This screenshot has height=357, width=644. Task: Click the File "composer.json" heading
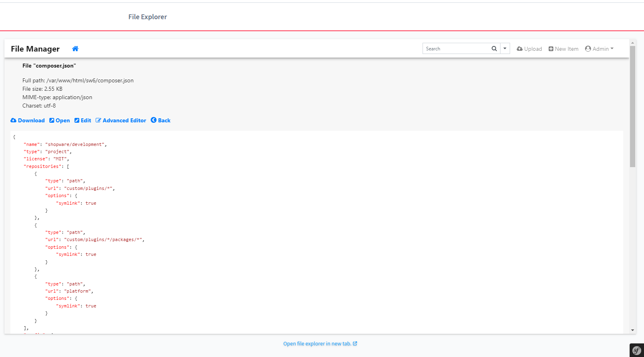pos(49,66)
